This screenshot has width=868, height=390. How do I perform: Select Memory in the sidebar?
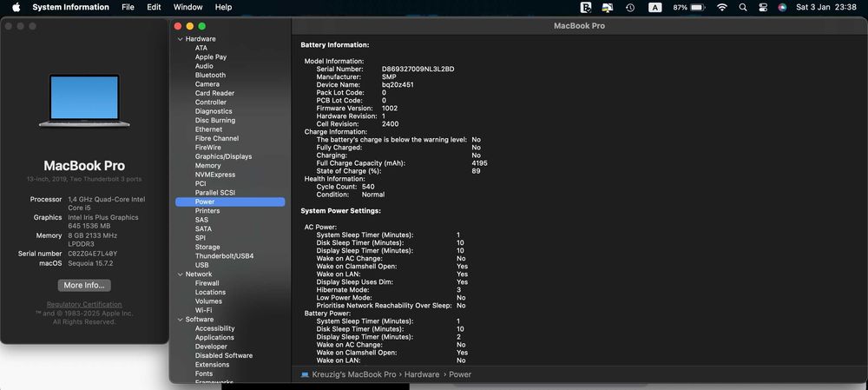coord(207,166)
